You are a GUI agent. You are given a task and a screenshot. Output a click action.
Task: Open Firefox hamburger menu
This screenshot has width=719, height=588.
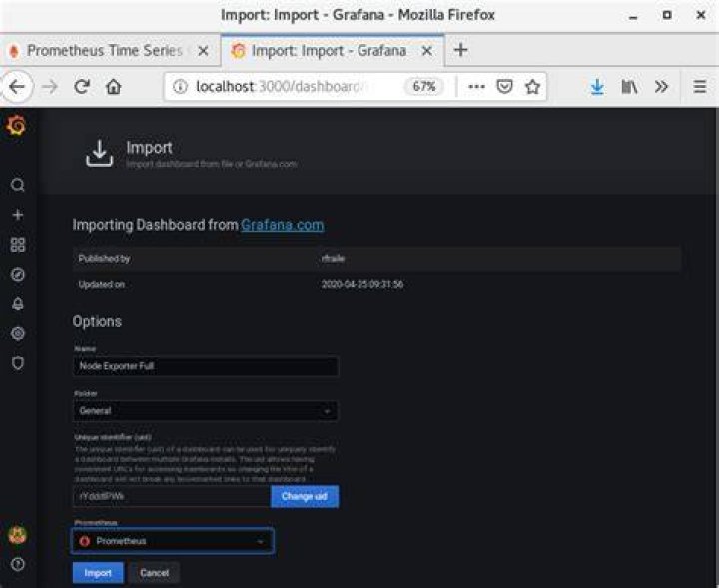coord(700,87)
